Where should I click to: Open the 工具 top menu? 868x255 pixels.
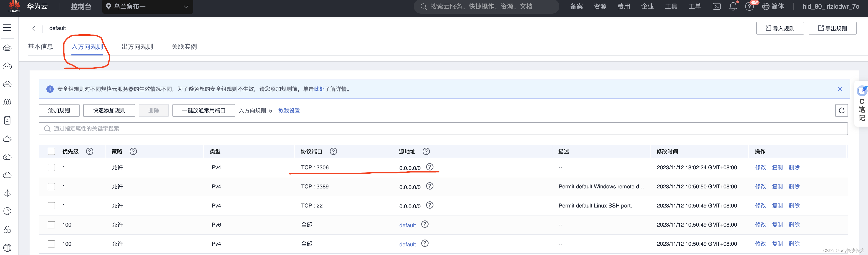[x=671, y=6]
